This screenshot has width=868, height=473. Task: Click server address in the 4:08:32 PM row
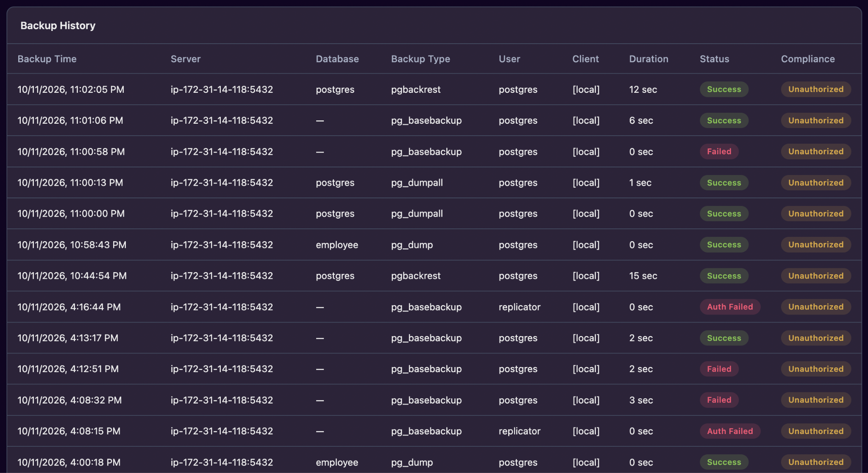(x=222, y=400)
